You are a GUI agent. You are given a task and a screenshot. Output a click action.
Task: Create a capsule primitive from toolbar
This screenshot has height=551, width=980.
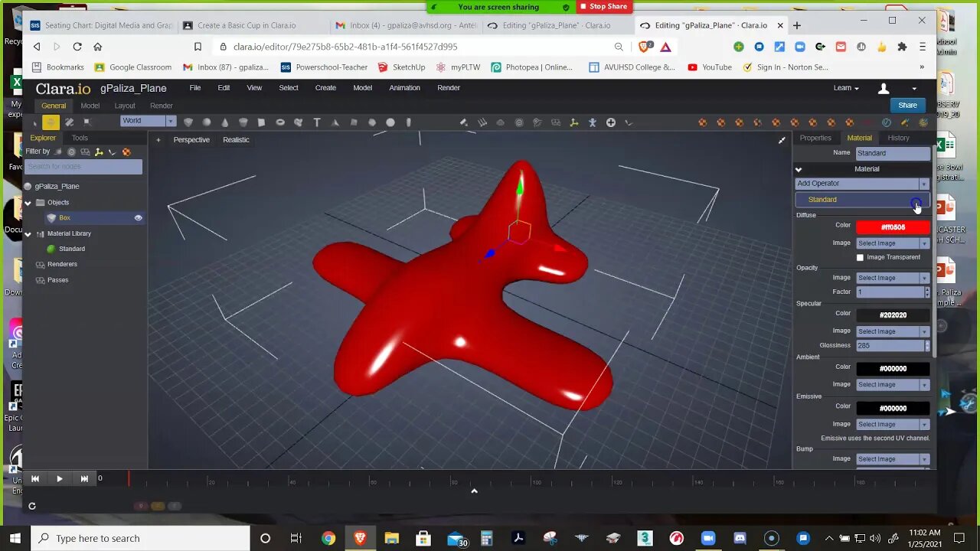tap(408, 122)
